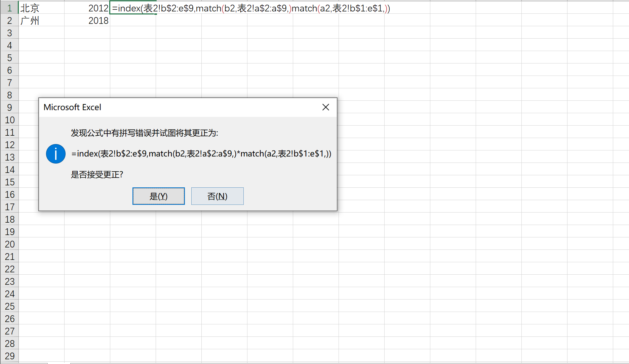The width and height of the screenshot is (629, 364).
Task: Accept the correction with 是(Y) button
Action: 159,196
